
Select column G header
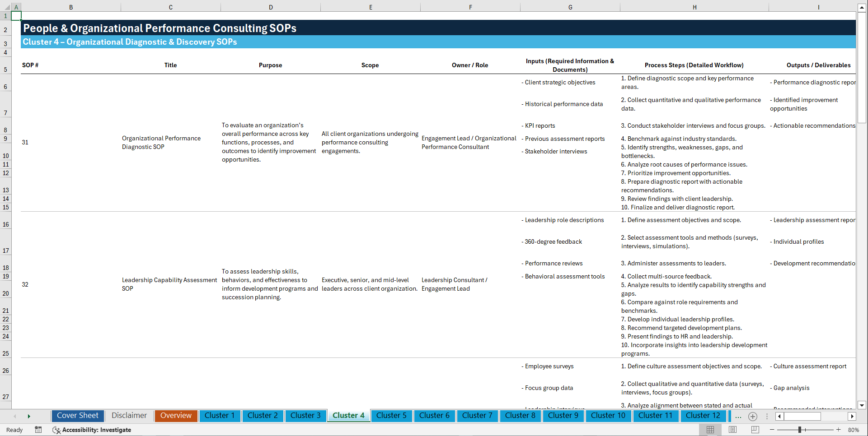click(570, 7)
